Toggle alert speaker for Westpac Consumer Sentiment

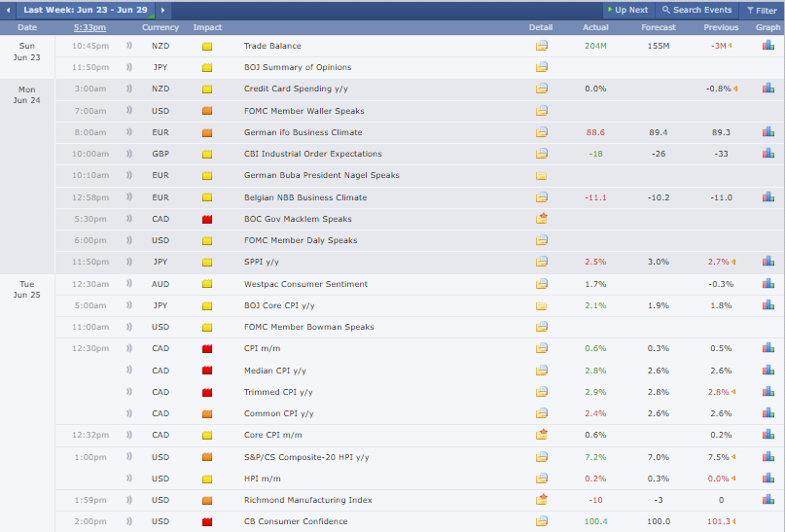[x=129, y=284]
